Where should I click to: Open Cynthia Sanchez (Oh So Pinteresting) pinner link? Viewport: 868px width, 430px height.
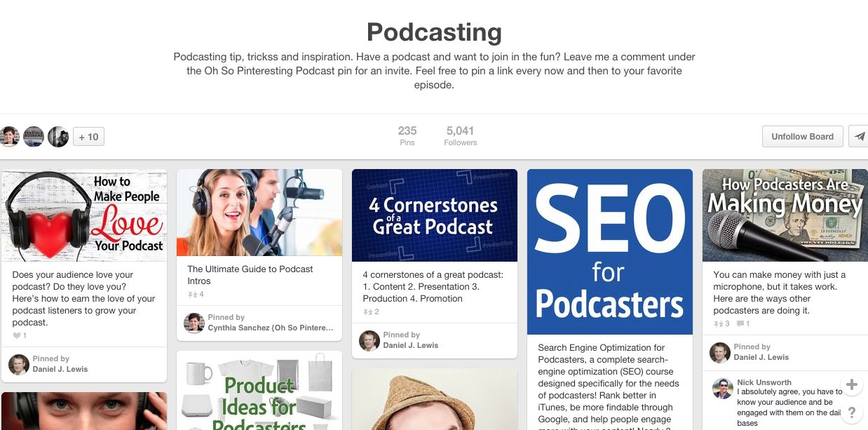click(x=271, y=328)
